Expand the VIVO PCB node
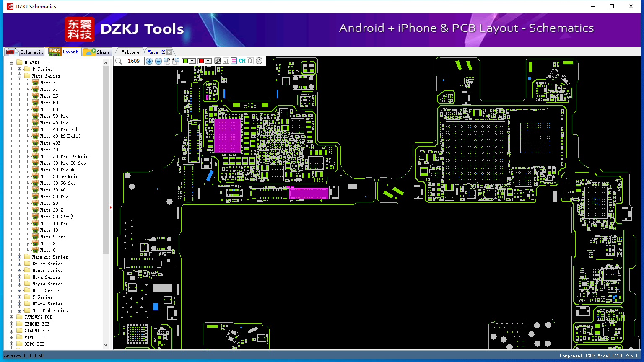The height and width of the screenshot is (362, 644). tap(12, 337)
